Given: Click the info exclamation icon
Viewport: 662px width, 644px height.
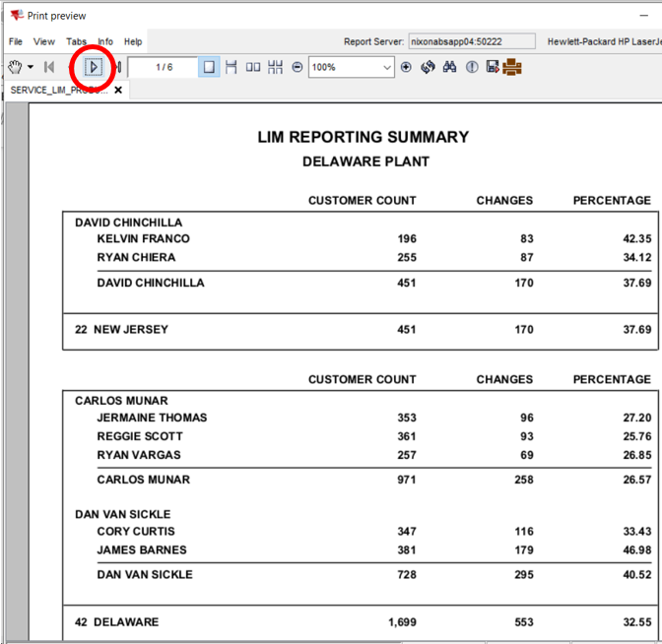Looking at the screenshot, I should point(471,67).
